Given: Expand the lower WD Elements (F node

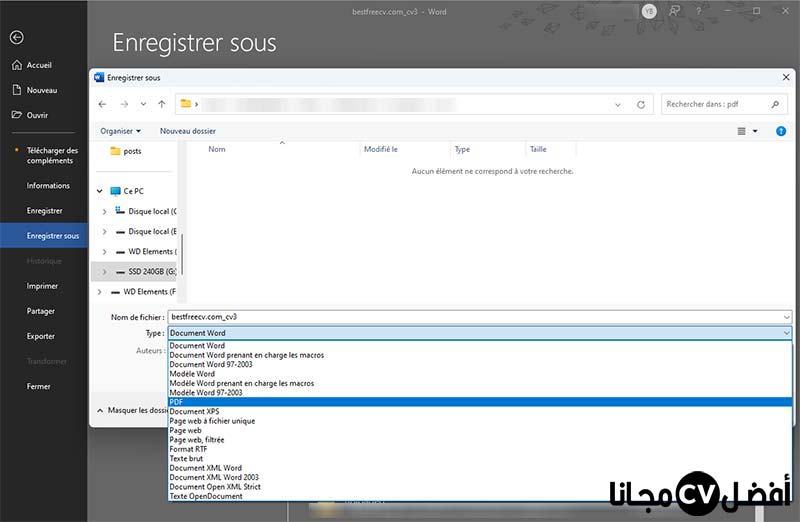Looking at the screenshot, I should click(99, 292).
